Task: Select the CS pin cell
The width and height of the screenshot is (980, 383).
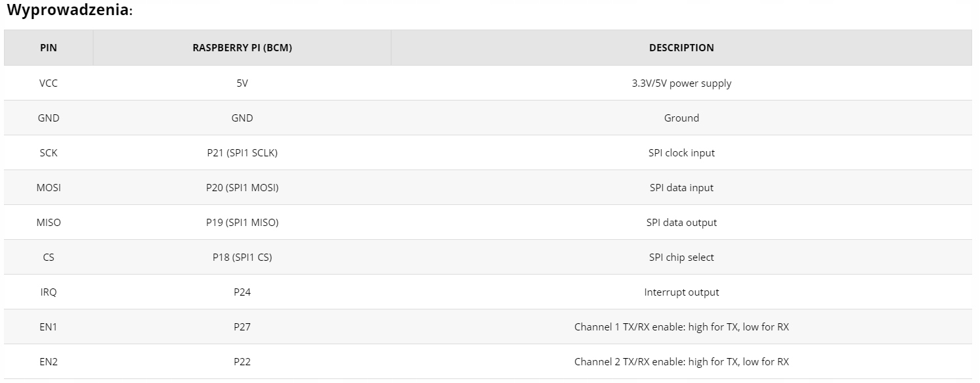Action: click(49, 258)
